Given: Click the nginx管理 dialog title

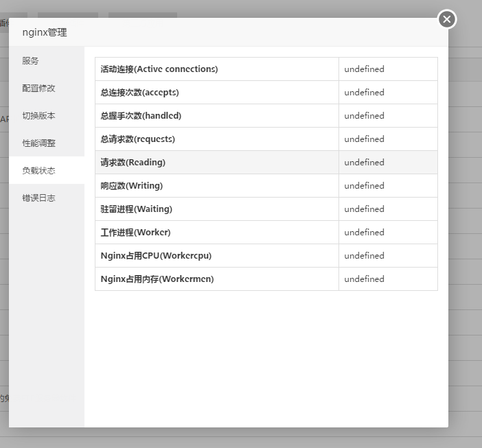Looking at the screenshot, I should point(45,32).
